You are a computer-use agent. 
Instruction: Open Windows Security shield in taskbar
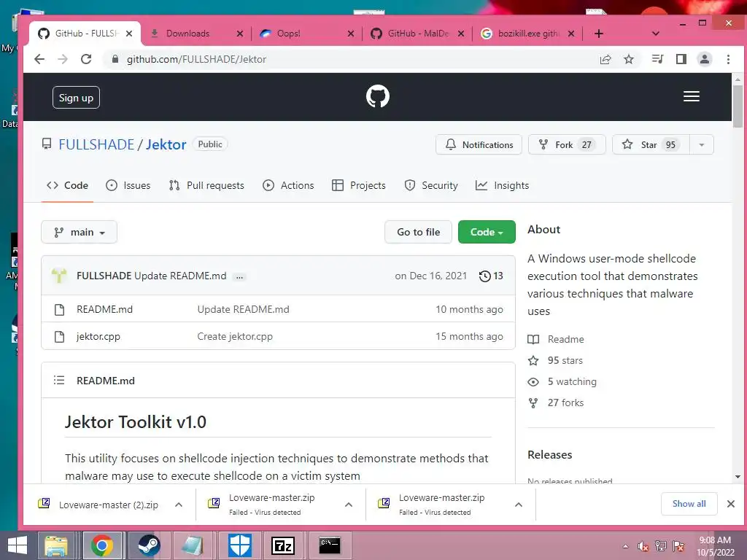(239, 545)
